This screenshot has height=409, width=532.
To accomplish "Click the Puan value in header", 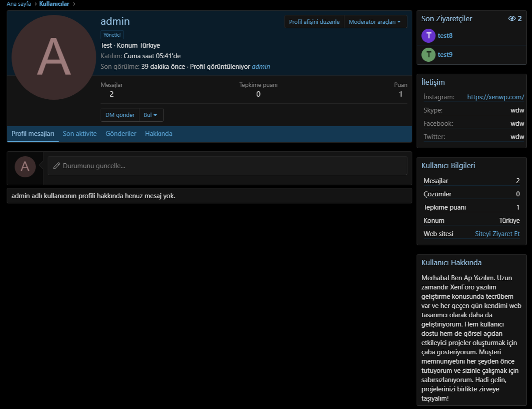I will (x=401, y=94).
